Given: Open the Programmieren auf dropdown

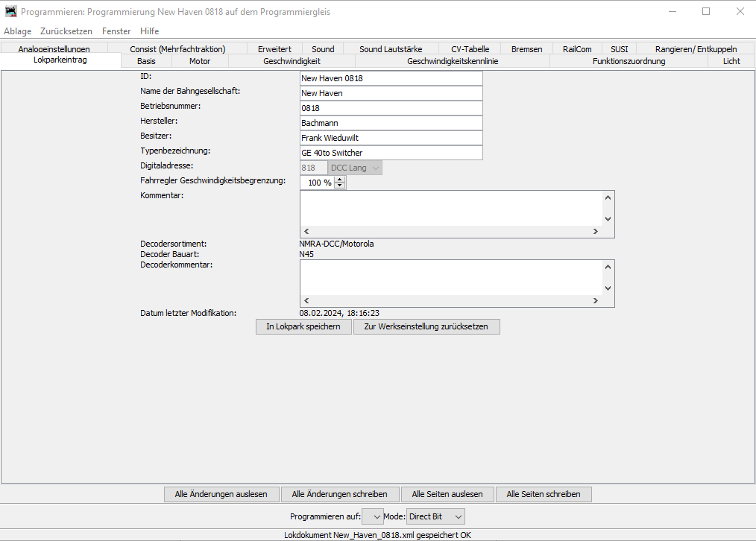Looking at the screenshot, I should [x=372, y=516].
